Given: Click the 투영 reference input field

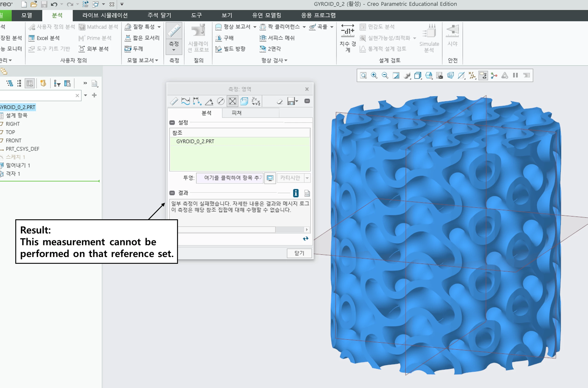Looking at the screenshot, I should pos(230,178).
